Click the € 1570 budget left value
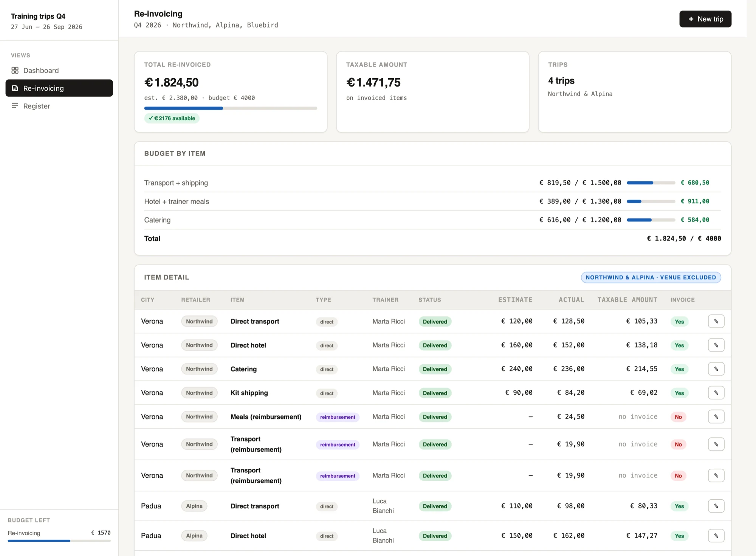 101,533
